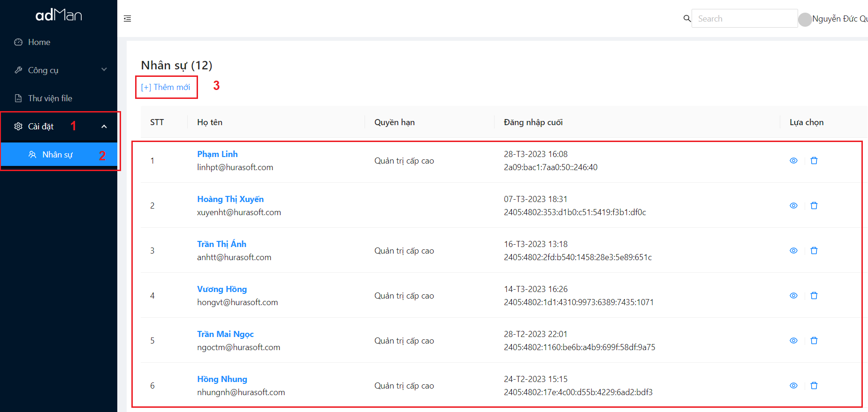The width and height of the screenshot is (868, 412).
Task: Click the search magnifier icon
Action: point(687,18)
